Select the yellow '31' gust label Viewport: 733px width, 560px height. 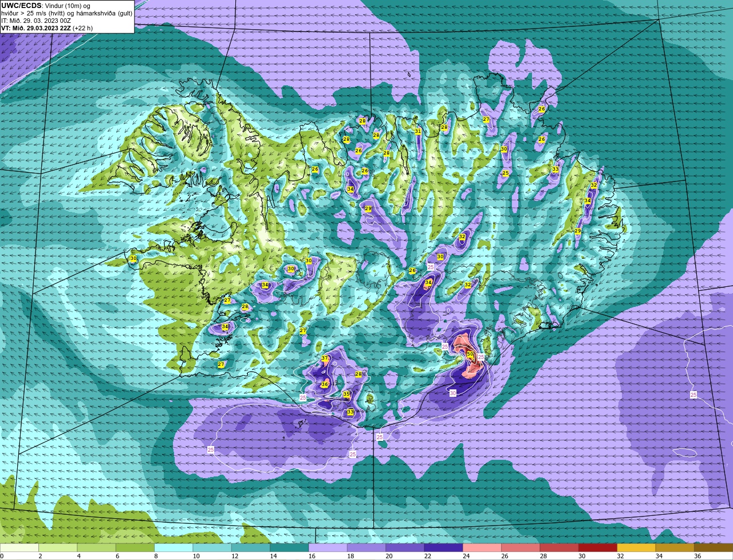click(418, 131)
